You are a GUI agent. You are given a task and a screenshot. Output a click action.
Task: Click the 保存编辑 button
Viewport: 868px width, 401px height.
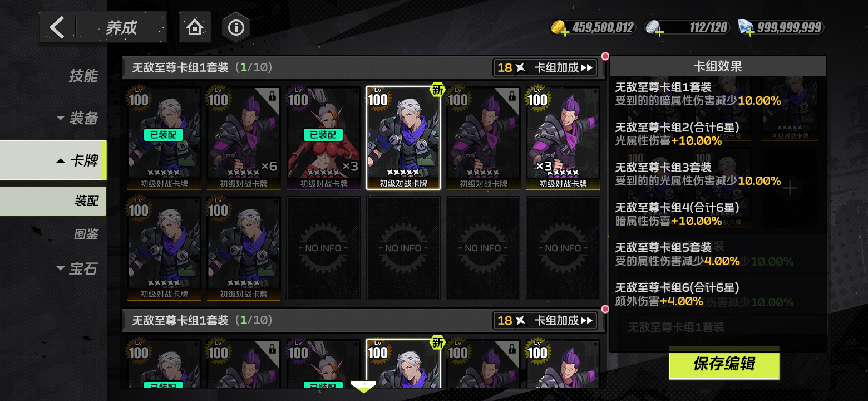[x=724, y=364]
